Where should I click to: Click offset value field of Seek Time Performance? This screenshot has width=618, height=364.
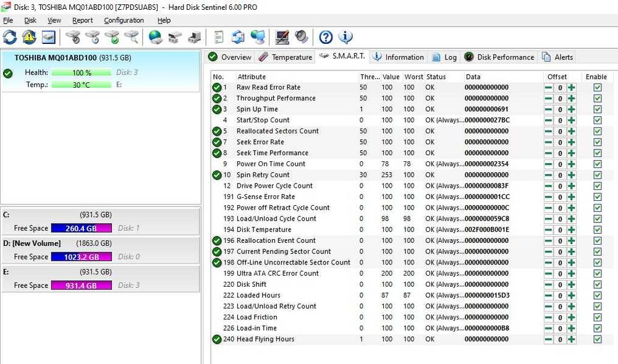point(560,153)
